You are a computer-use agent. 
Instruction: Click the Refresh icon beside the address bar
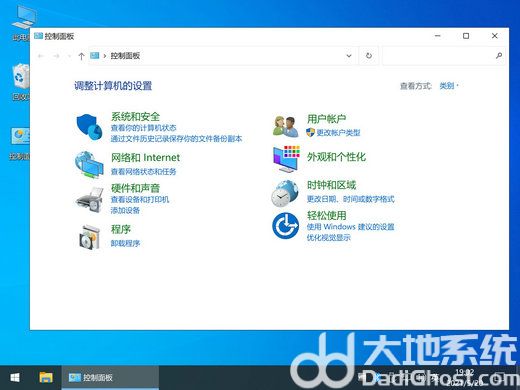pos(369,56)
